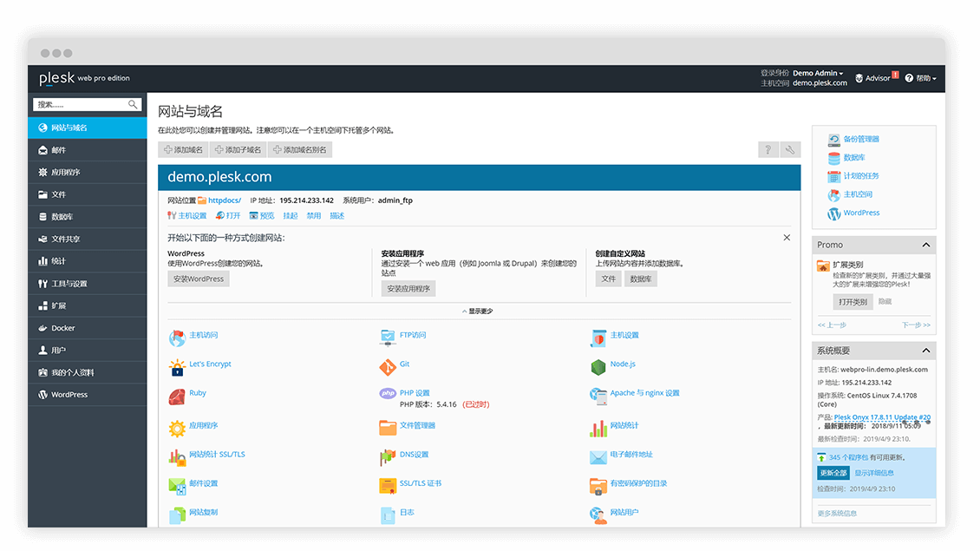Image resolution: width=980 pixels, height=551 pixels.
Task: Open 备份管理器 backup manager icon
Action: click(833, 140)
